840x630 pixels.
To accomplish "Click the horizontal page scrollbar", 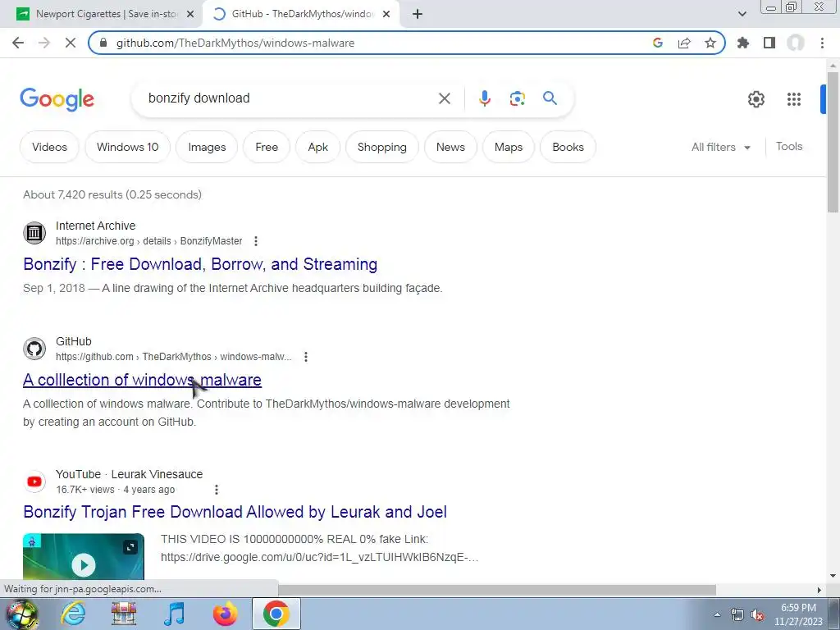I will tap(496, 590).
